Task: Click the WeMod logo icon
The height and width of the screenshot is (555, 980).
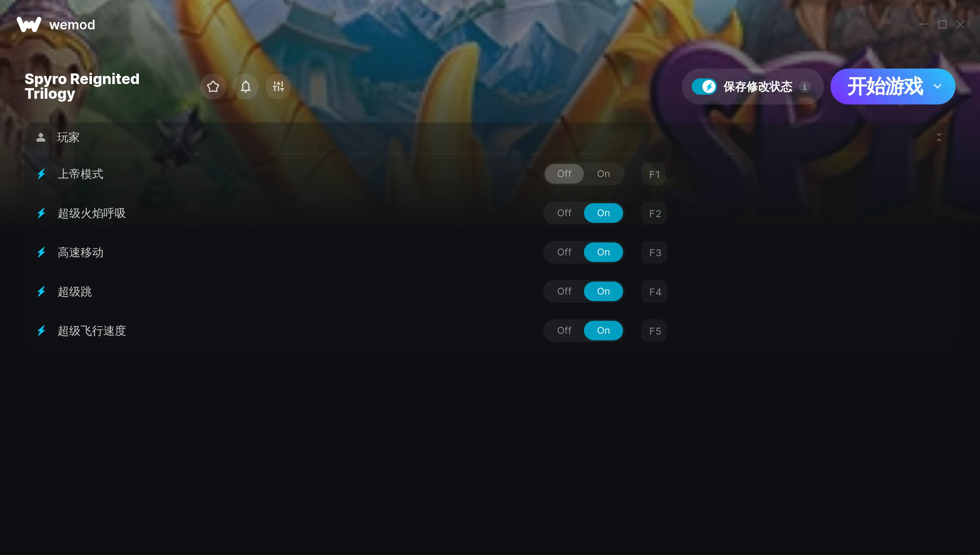Action: pos(29,24)
